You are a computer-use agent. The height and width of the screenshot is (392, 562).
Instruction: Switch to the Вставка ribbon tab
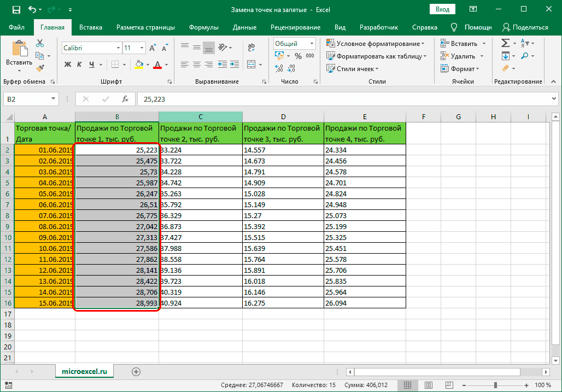tap(90, 27)
